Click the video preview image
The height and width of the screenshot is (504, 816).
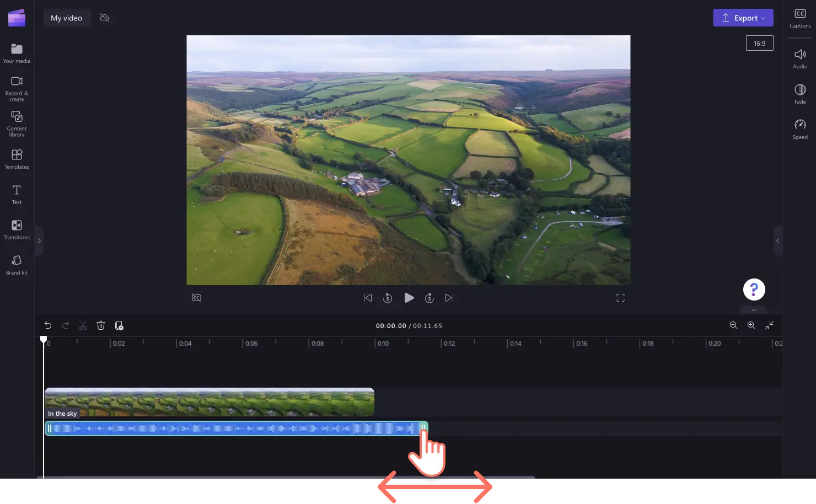pos(409,160)
